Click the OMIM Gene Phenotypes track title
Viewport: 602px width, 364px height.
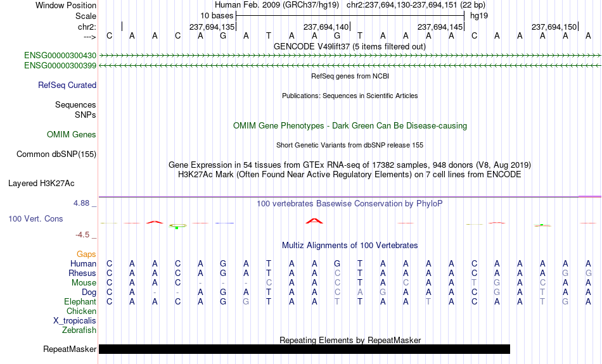click(350, 126)
